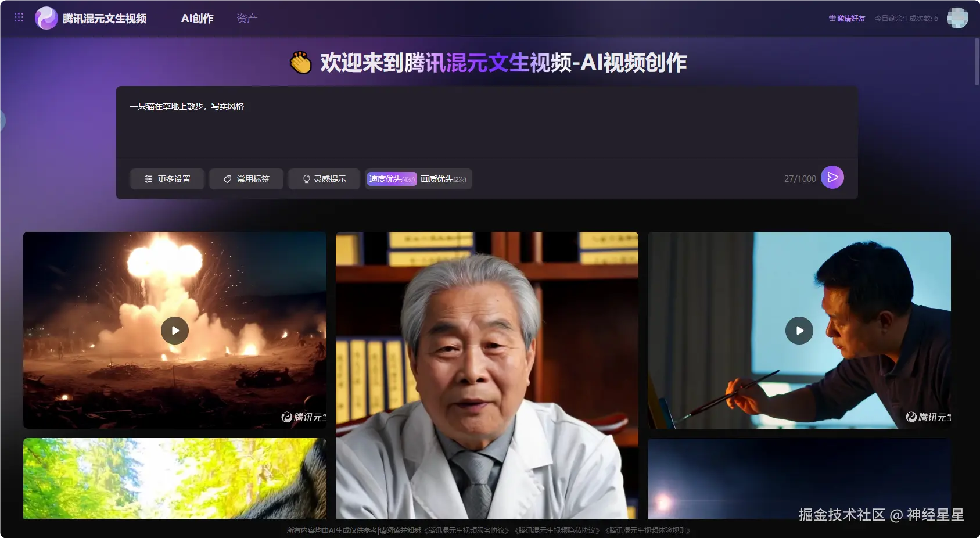The width and height of the screenshot is (980, 538).
Task: Open the more settings (更多设置) panel
Action: coord(167,179)
